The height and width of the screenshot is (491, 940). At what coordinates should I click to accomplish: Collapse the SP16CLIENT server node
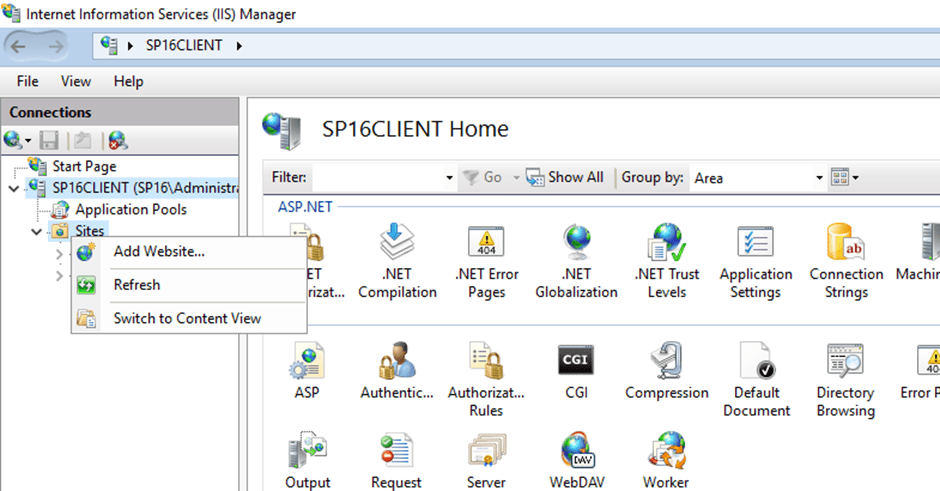click(x=14, y=188)
